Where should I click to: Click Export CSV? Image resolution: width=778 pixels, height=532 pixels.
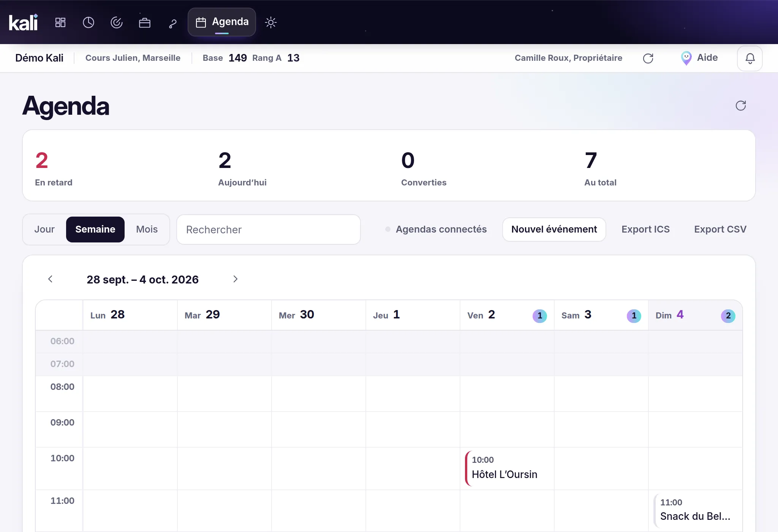coord(720,229)
